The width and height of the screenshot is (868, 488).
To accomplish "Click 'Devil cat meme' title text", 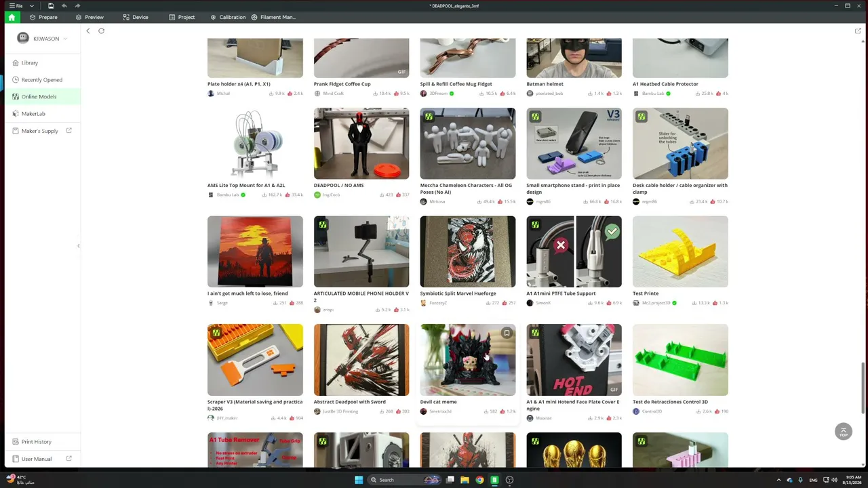I will point(439,402).
